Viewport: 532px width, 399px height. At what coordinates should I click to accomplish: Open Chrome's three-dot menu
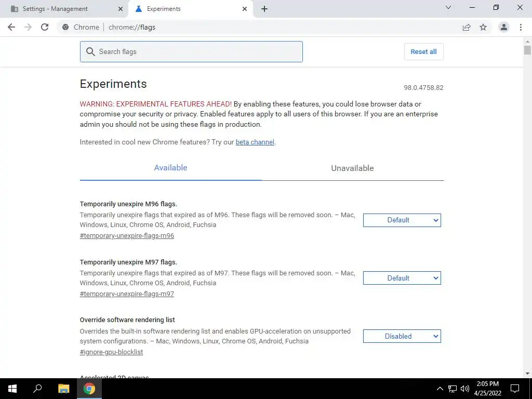click(521, 27)
